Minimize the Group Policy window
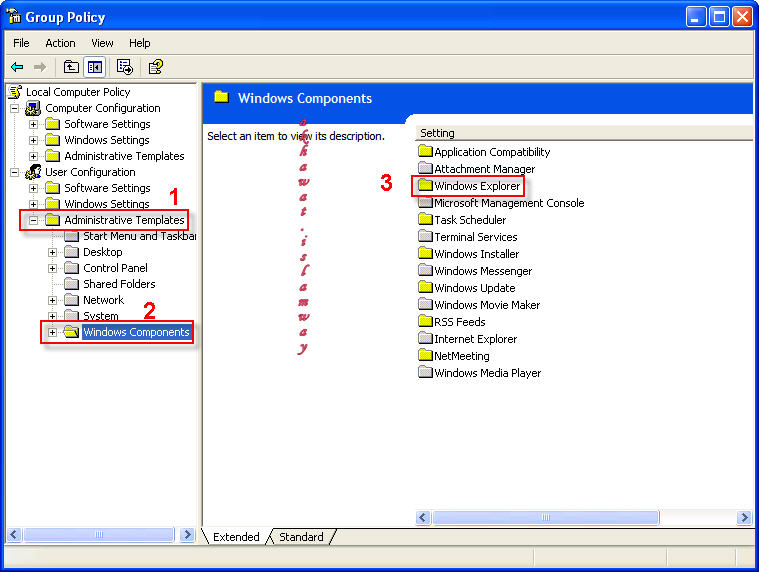The height and width of the screenshot is (572, 759). click(696, 17)
